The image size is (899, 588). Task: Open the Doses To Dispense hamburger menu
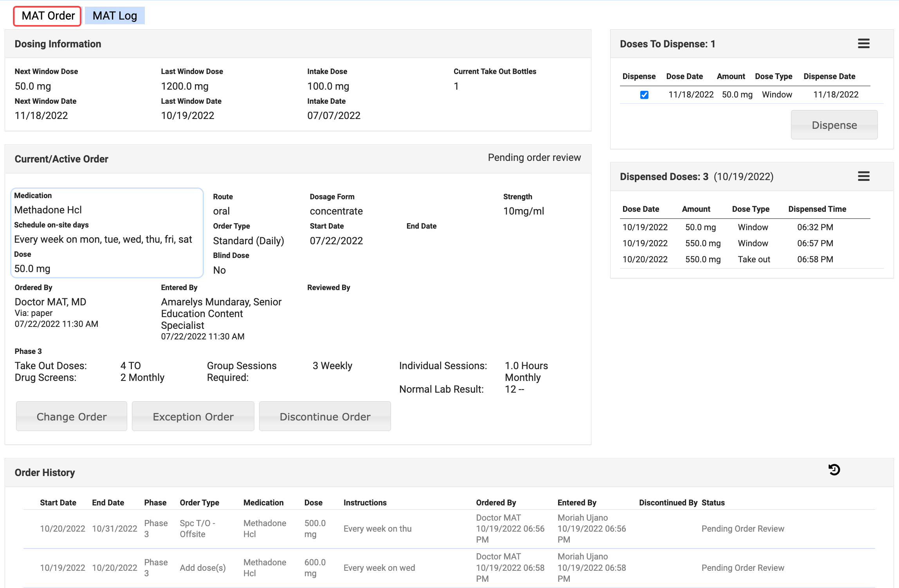click(x=863, y=43)
